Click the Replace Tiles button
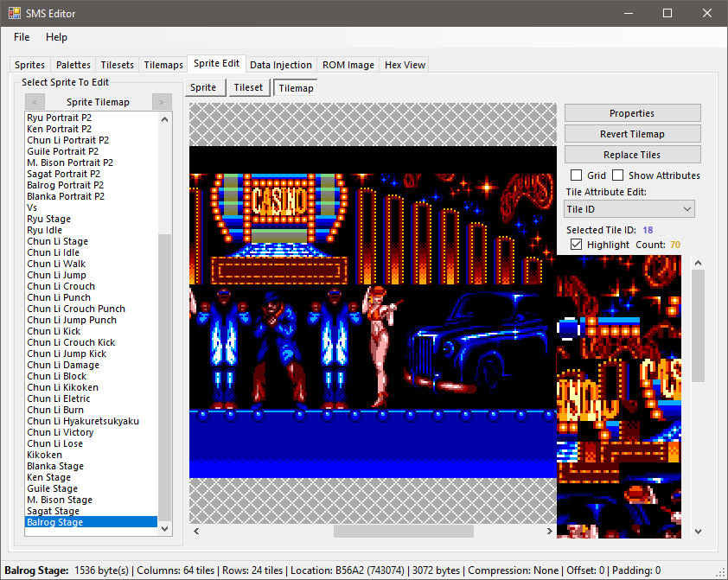The height and width of the screenshot is (580, 728). [x=632, y=155]
